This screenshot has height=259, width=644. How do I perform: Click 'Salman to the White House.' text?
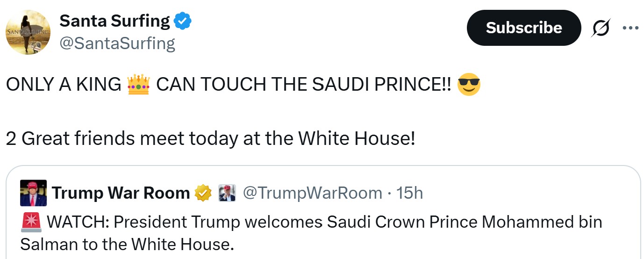127,244
